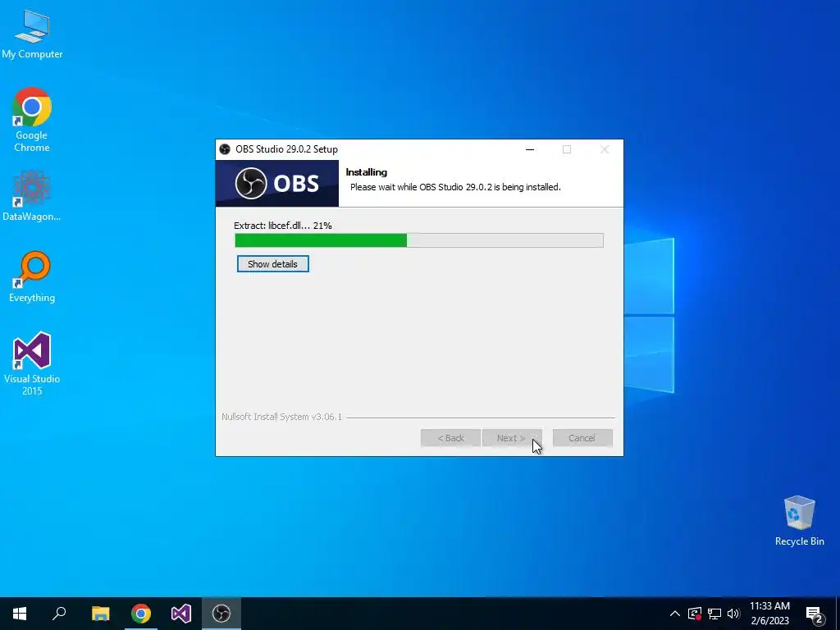Expand hidden system tray icons
The height and width of the screenshot is (630, 840).
click(x=675, y=614)
